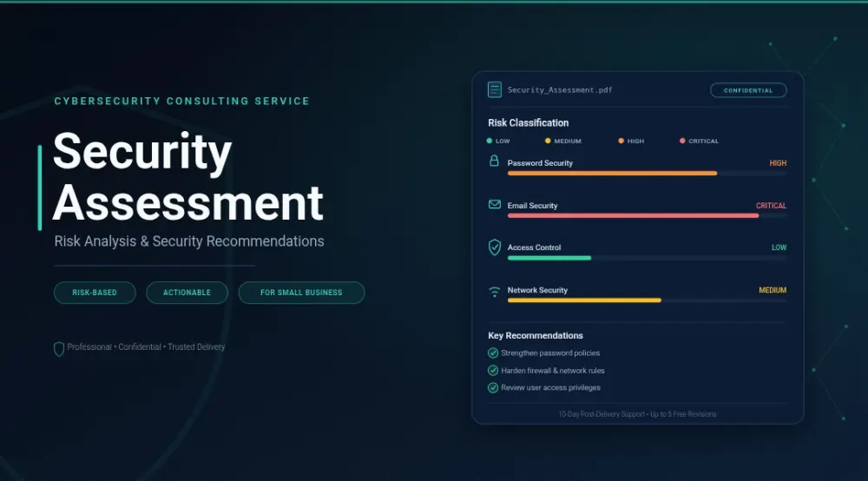
Task: Click Risk Analysis & Security Recommendations subtitle
Action: click(x=188, y=241)
